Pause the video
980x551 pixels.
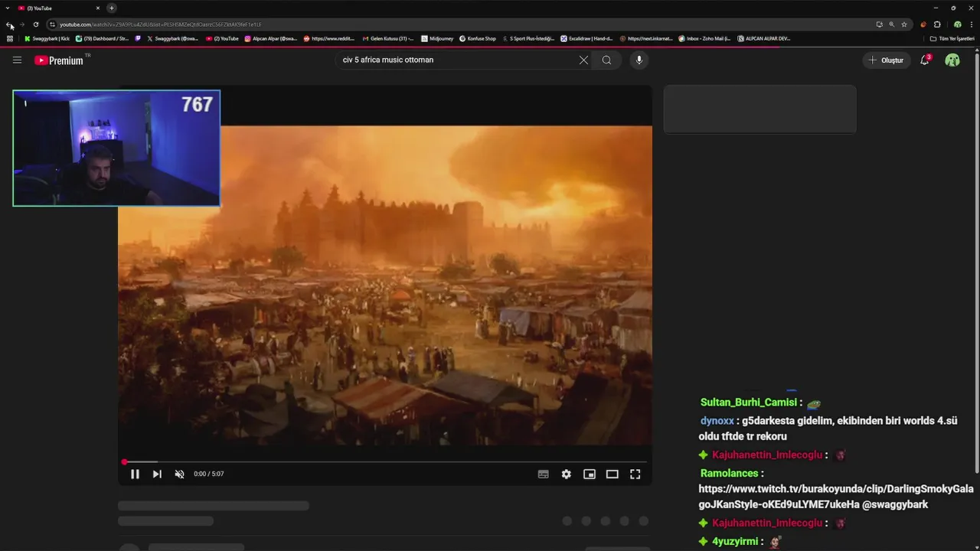pos(135,474)
